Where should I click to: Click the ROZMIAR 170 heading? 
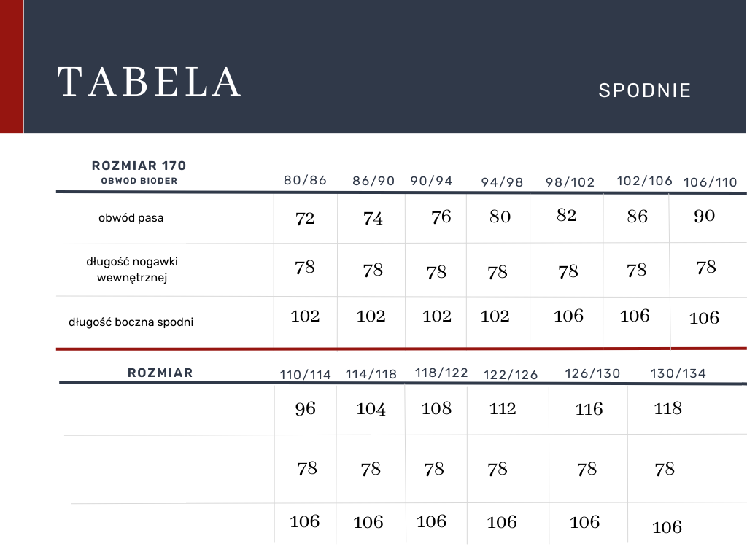[139, 166]
